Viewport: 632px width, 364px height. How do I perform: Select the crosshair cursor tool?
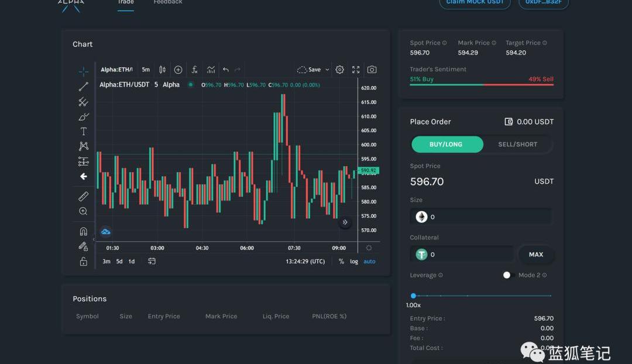[84, 71]
